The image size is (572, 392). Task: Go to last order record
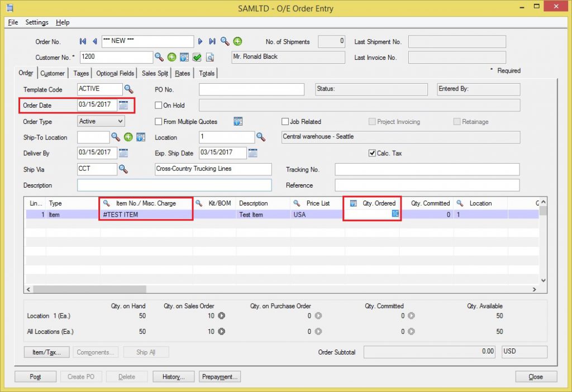pos(212,41)
